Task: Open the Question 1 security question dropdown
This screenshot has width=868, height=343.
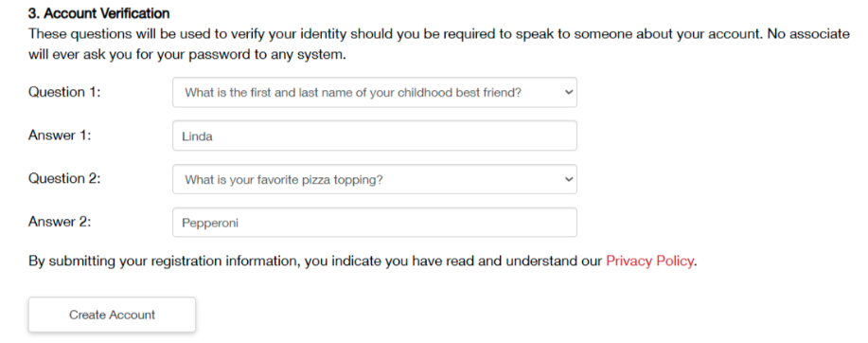Action: pos(374,93)
